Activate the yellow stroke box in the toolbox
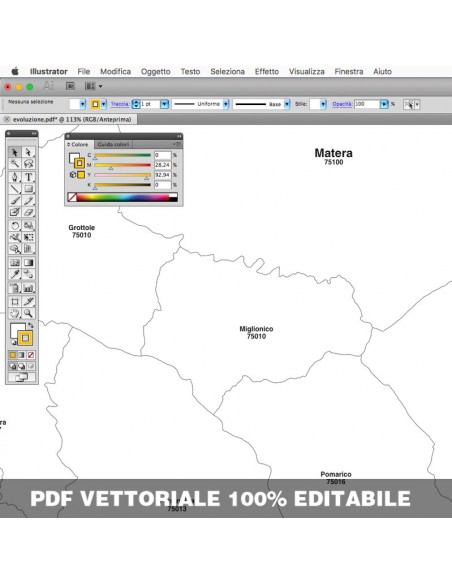This screenshot has width=452, height=584. (x=25, y=338)
